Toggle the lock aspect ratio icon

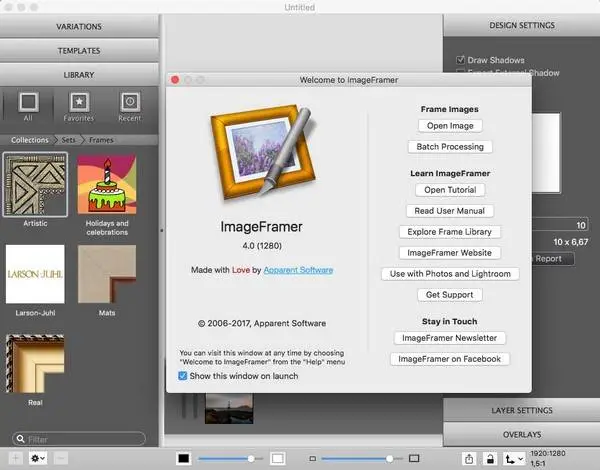tap(490, 458)
